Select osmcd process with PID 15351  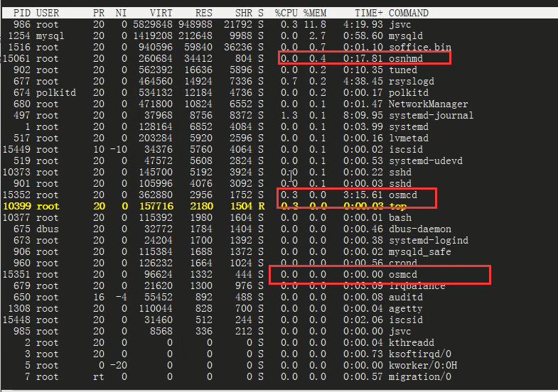tap(402, 274)
